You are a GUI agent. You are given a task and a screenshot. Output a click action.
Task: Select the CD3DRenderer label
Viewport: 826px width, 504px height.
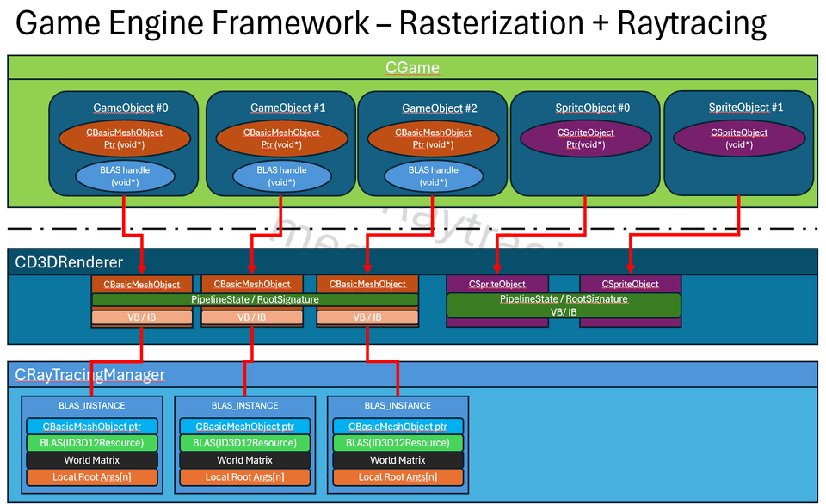69,262
